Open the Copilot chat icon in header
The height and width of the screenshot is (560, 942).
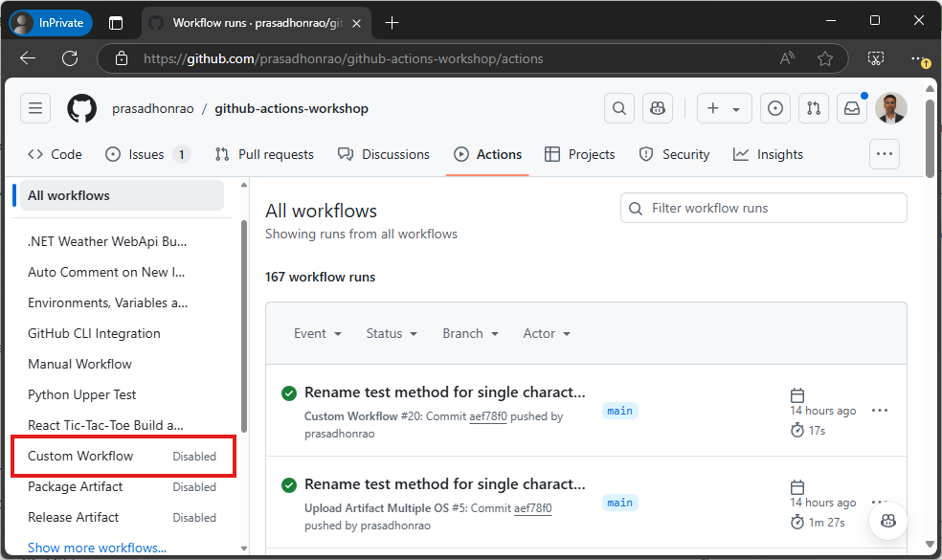[x=658, y=108]
